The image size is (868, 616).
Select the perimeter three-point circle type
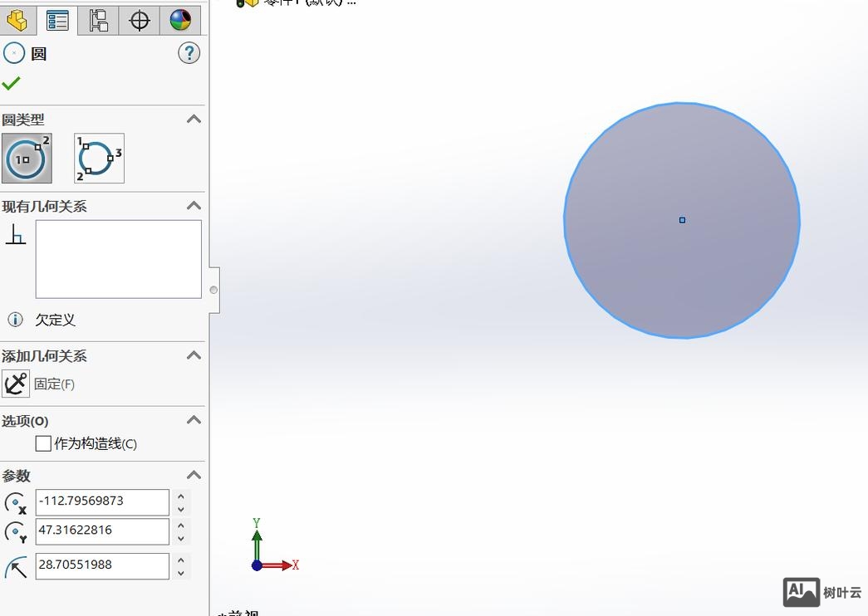click(99, 158)
